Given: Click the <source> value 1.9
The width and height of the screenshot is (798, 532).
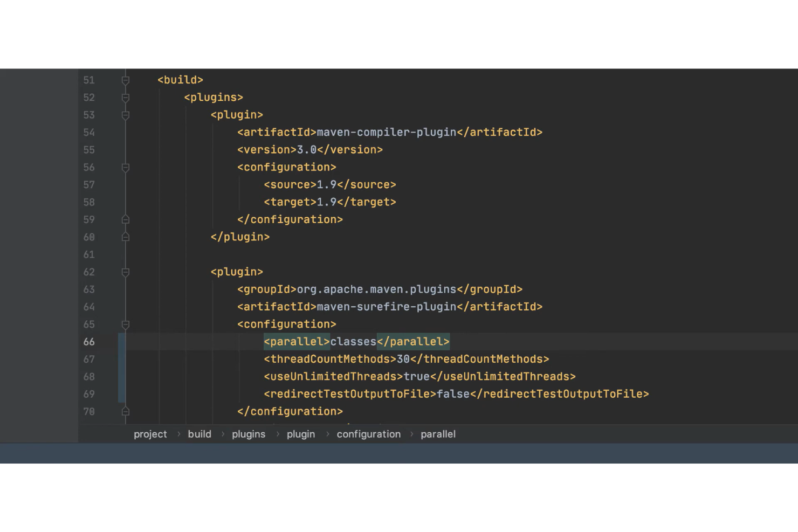Looking at the screenshot, I should [327, 185].
